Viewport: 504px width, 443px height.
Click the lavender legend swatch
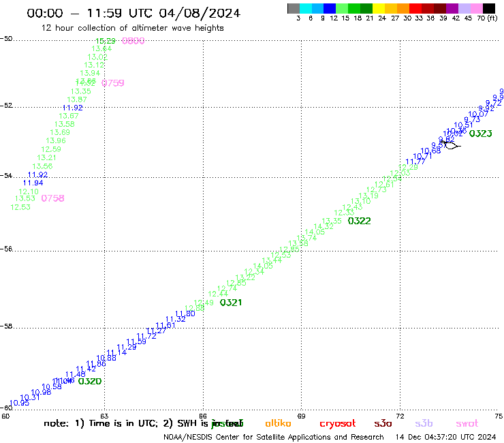click(464, 8)
